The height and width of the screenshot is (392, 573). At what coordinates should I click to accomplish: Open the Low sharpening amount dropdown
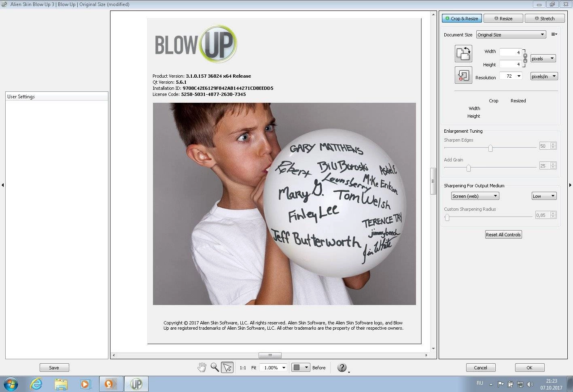click(x=544, y=196)
